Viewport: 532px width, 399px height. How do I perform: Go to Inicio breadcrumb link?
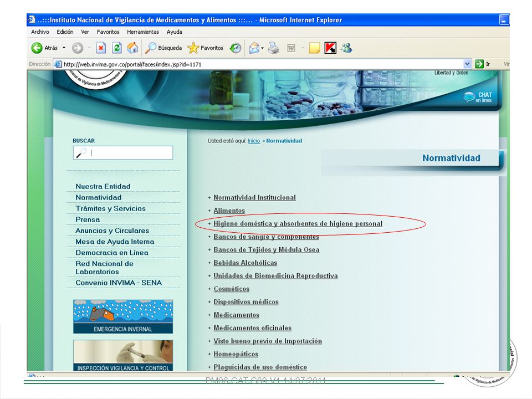click(x=254, y=141)
